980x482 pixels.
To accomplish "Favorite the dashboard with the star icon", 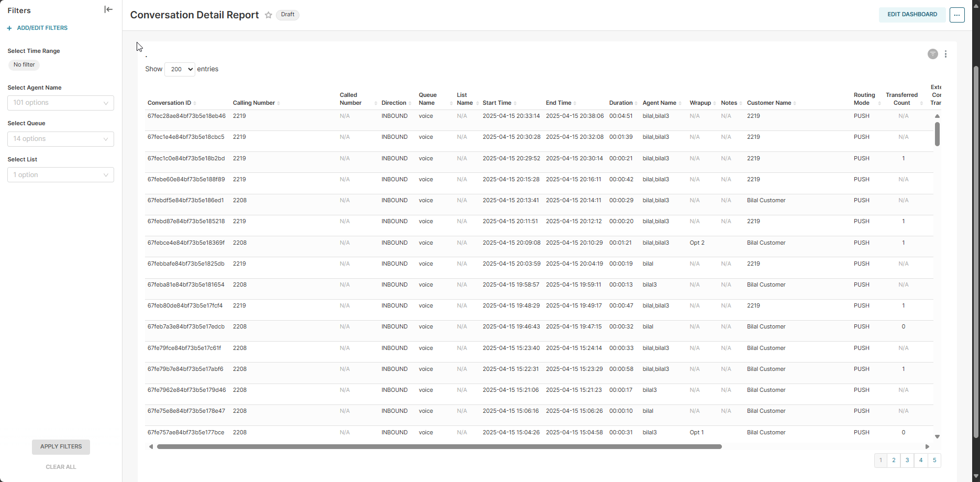I will (269, 15).
